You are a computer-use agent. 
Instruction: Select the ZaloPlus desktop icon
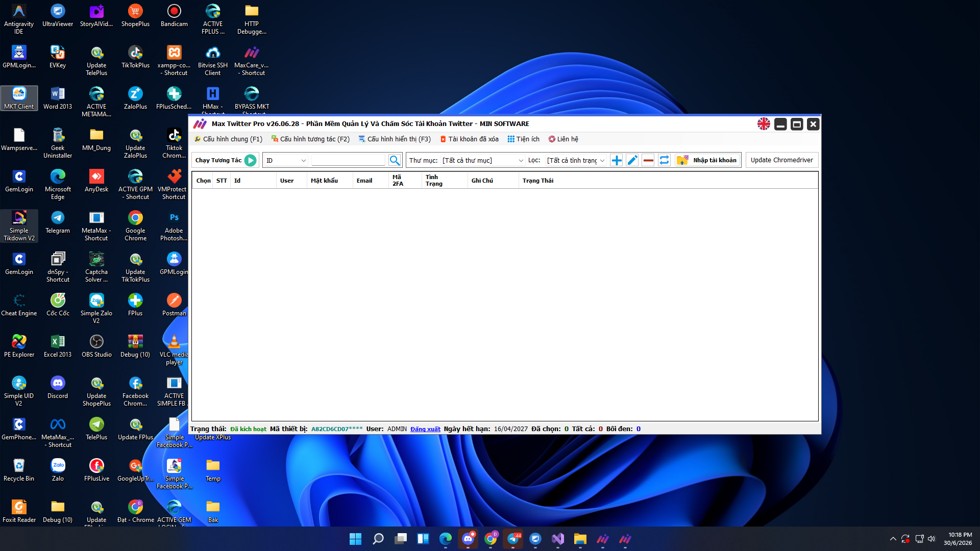click(135, 98)
